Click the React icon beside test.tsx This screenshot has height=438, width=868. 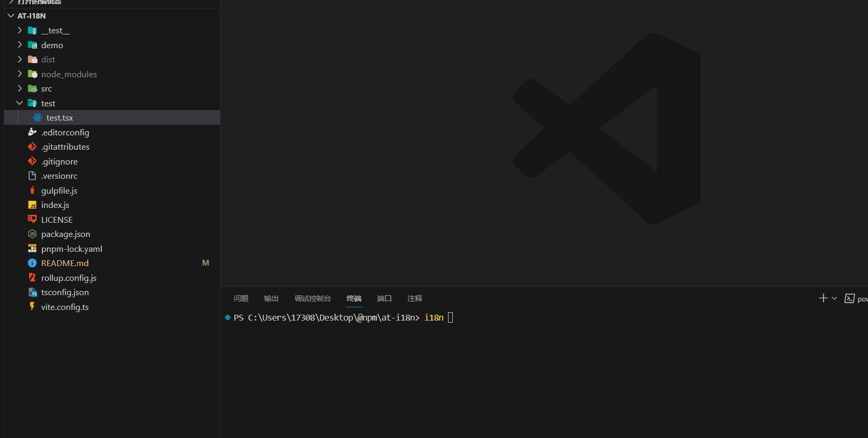tap(38, 117)
